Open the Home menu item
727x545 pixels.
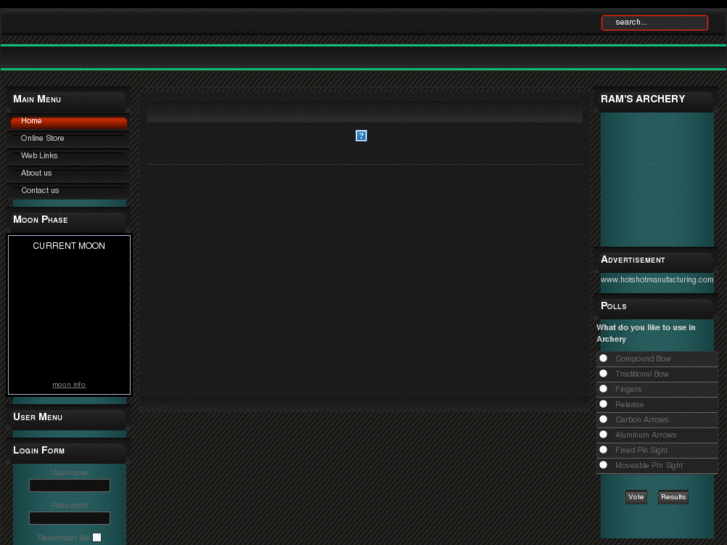pyautogui.click(x=69, y=121)
